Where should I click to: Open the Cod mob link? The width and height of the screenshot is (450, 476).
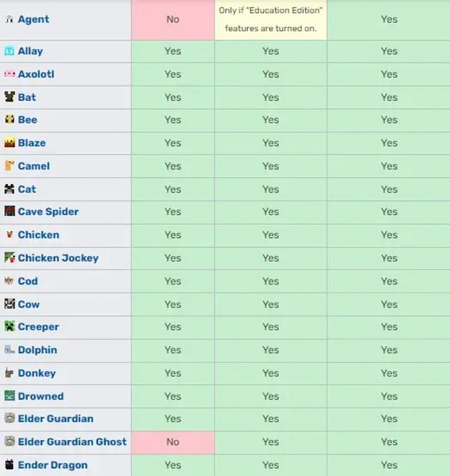point(28,281)
